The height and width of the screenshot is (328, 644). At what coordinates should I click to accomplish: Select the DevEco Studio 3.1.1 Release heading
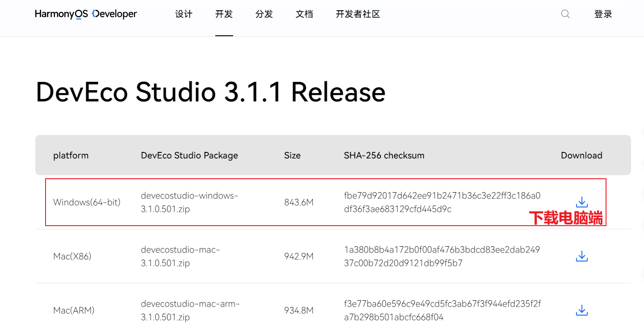210,93
